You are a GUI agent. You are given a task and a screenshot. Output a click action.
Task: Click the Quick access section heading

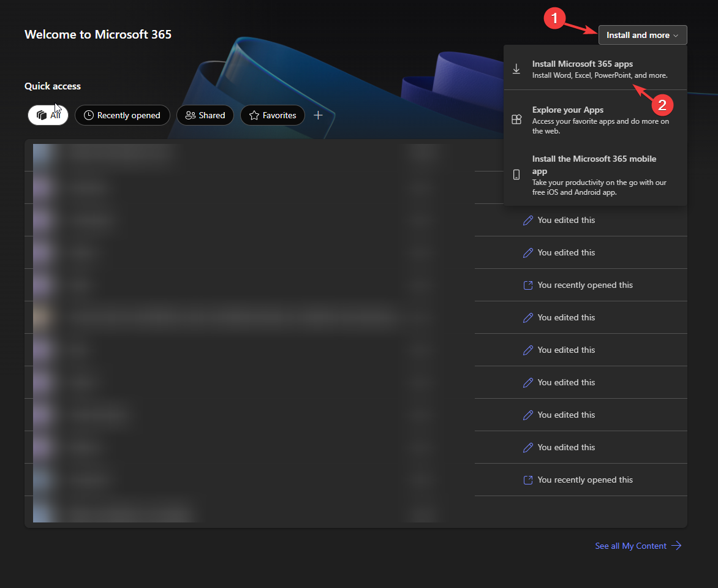pyautogui.click(x=53, y=86)
